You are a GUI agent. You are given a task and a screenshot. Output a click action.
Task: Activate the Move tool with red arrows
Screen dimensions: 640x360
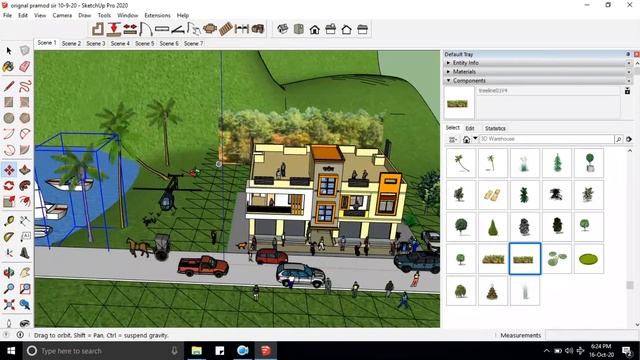click(x=9, y=170)
